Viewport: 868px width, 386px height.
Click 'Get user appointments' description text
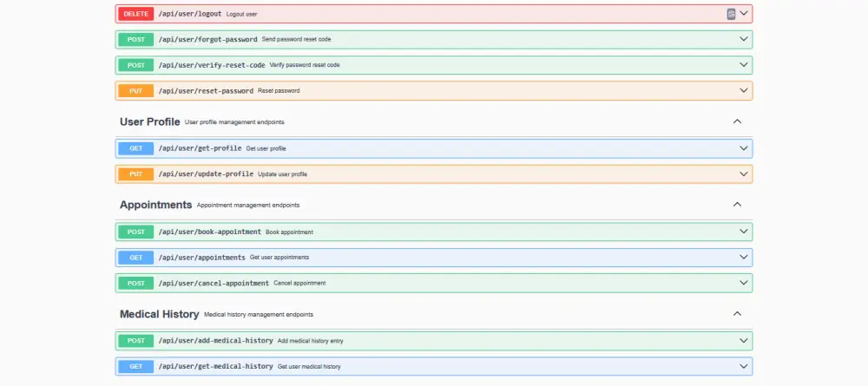point(279,258)
